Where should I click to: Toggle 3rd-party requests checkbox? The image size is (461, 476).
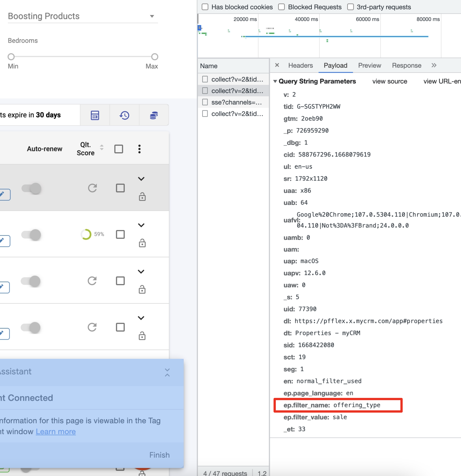(351, 7)
